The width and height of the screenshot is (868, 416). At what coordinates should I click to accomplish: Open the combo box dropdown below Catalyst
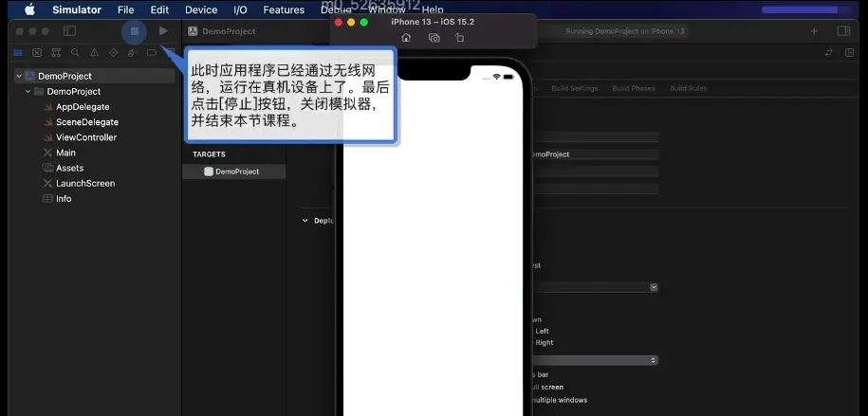click(654, 287)
